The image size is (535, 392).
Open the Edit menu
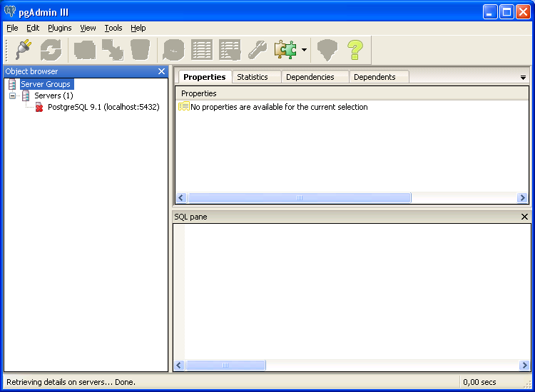[33, 28]
